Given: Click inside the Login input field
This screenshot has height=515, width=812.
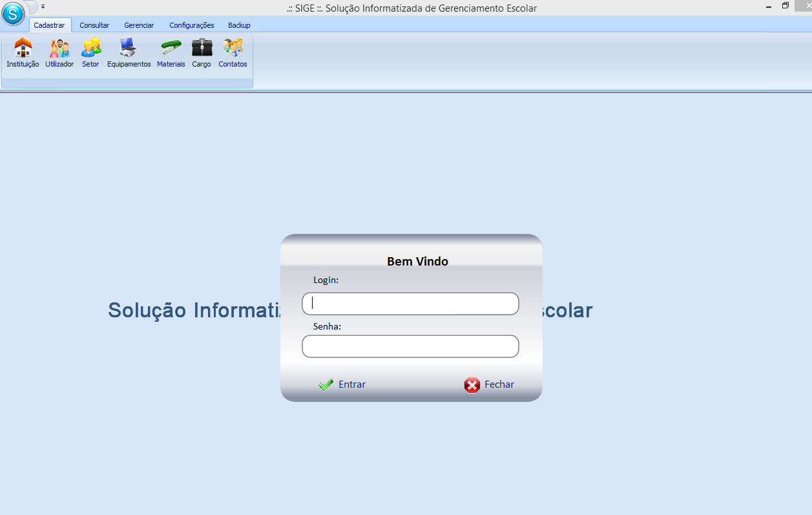Looking at the screenshot, I should point(410,303).
